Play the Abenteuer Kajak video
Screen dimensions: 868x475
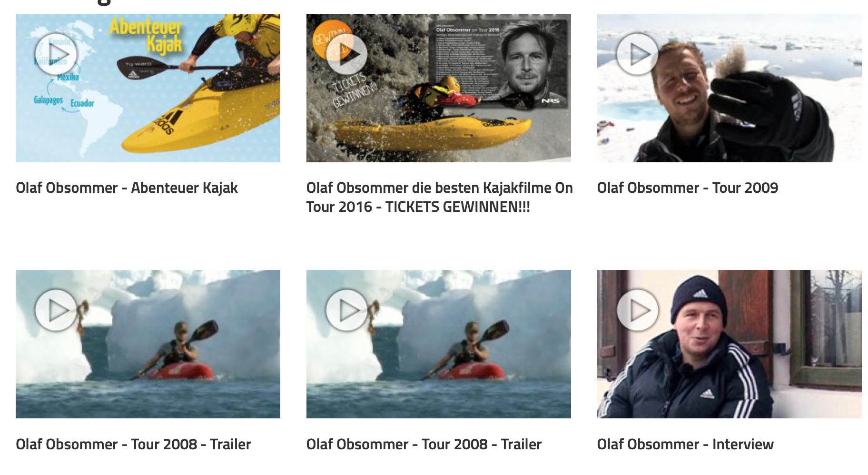point(56,54)
